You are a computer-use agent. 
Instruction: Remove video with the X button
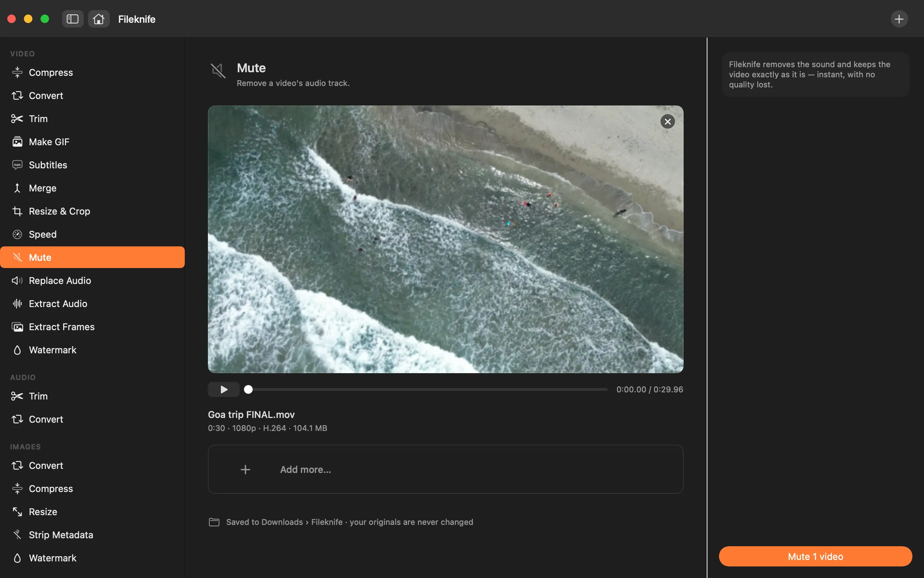click(667, 122)
